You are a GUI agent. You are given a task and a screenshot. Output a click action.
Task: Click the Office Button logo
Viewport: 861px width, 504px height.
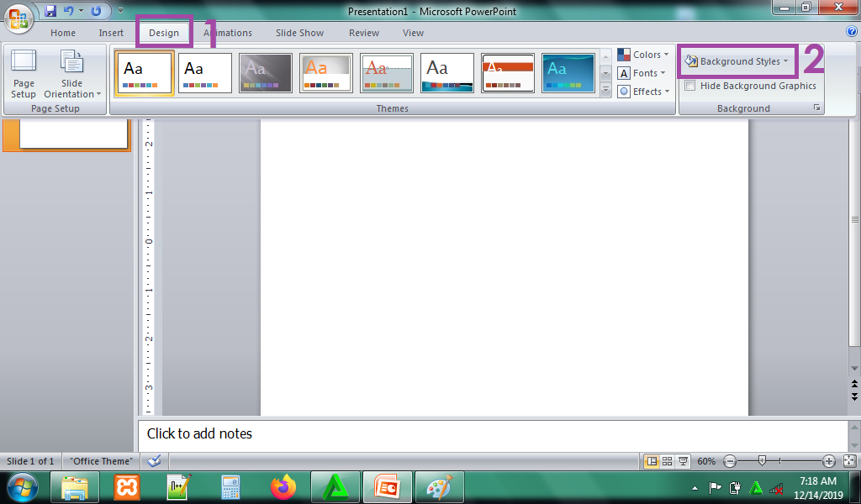(x=19, y=18)
